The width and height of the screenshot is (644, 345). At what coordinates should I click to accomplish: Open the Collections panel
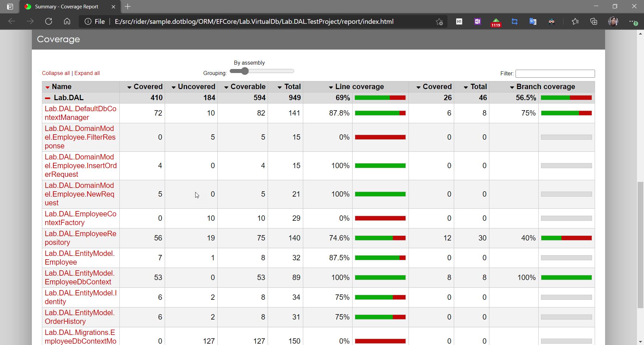594,21
